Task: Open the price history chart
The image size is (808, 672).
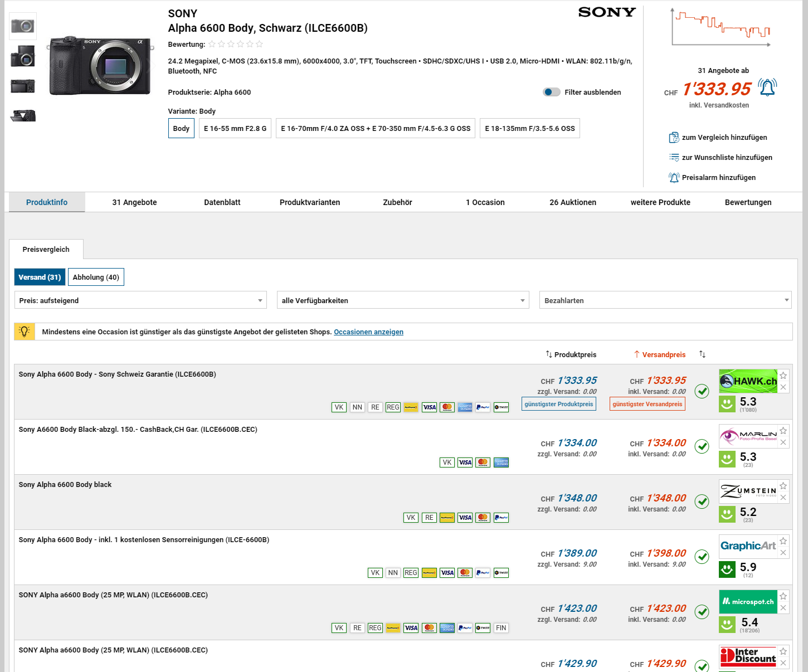Action: pos(721,28)
